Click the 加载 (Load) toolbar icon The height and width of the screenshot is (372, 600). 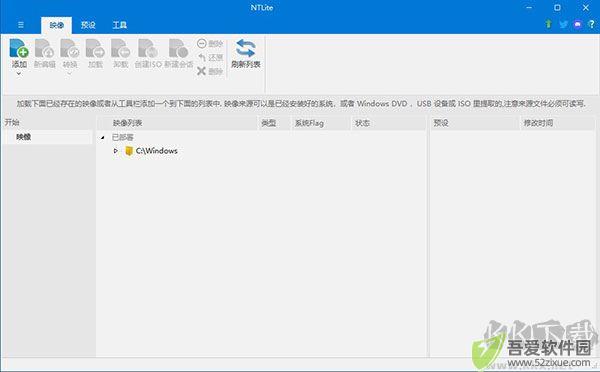(95, 48)
